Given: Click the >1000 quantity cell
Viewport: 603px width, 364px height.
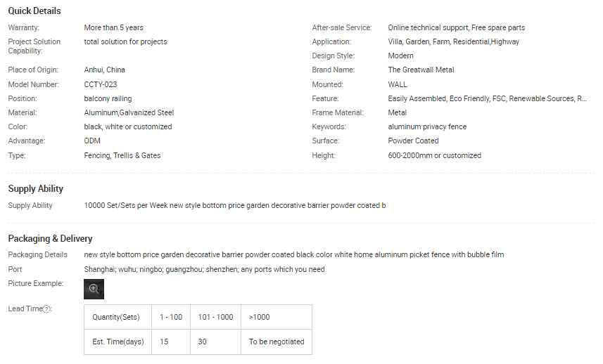Looking at the screenshot, I should point(259,317).
